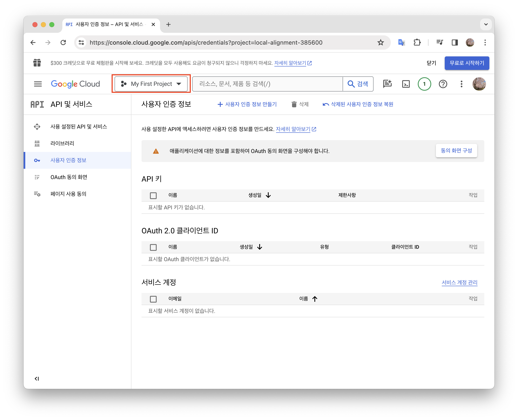Expand the create credentials menu
The image size is (518, 420).
coord(247,104)
